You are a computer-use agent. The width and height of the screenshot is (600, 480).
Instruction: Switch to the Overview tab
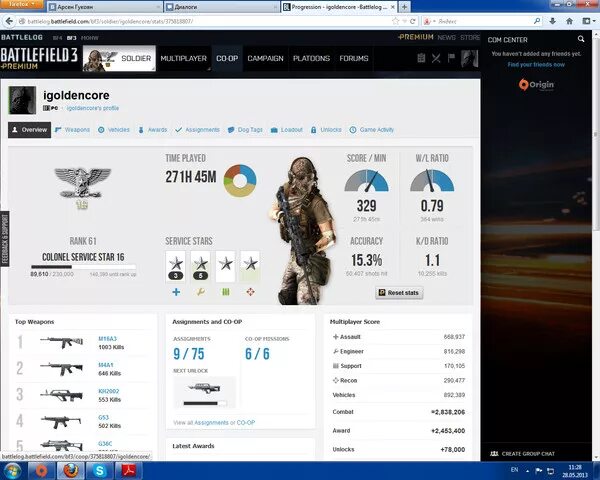coord(29,130)
